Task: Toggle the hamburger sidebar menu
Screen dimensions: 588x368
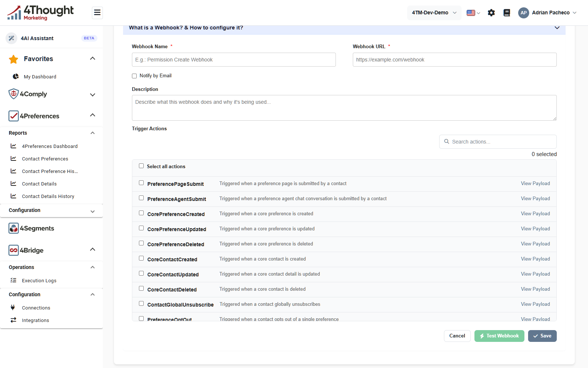Action: tap(97, 13)
